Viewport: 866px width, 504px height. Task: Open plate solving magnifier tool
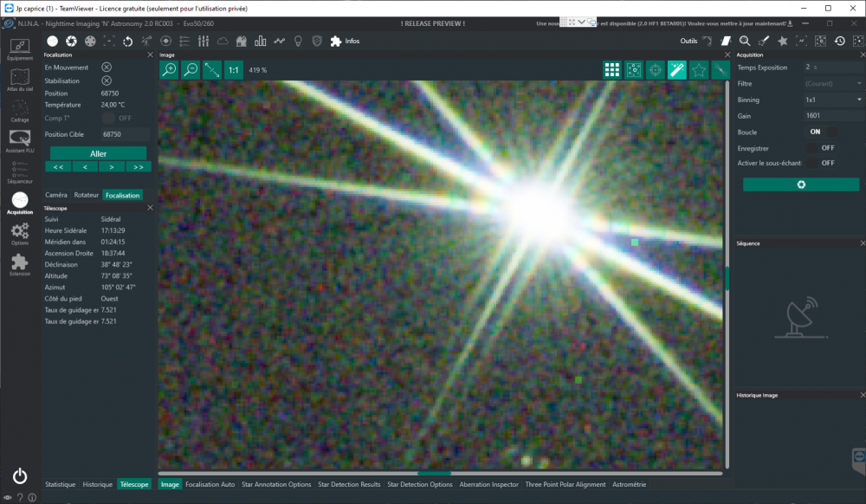(x=745, y=41)
